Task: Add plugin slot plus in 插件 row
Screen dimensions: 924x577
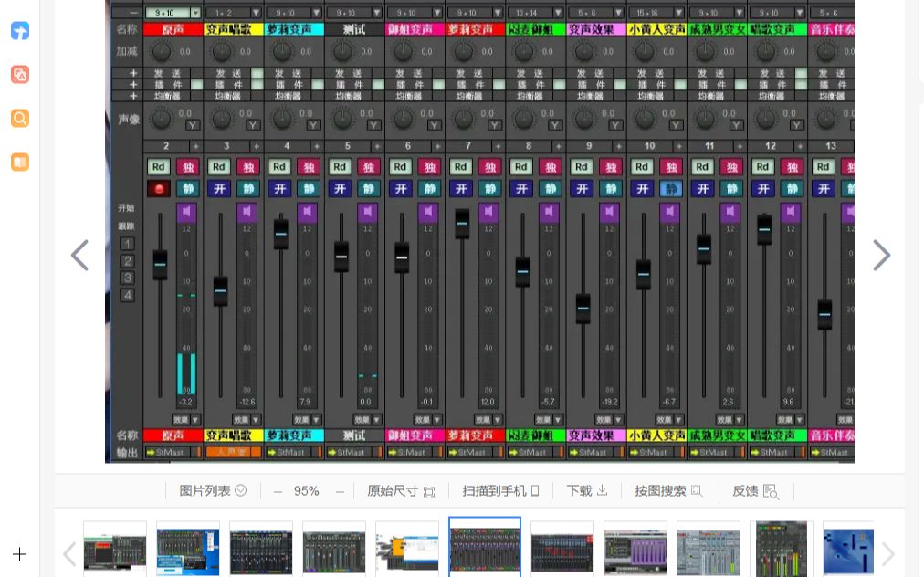Action: tap(133, 84)
